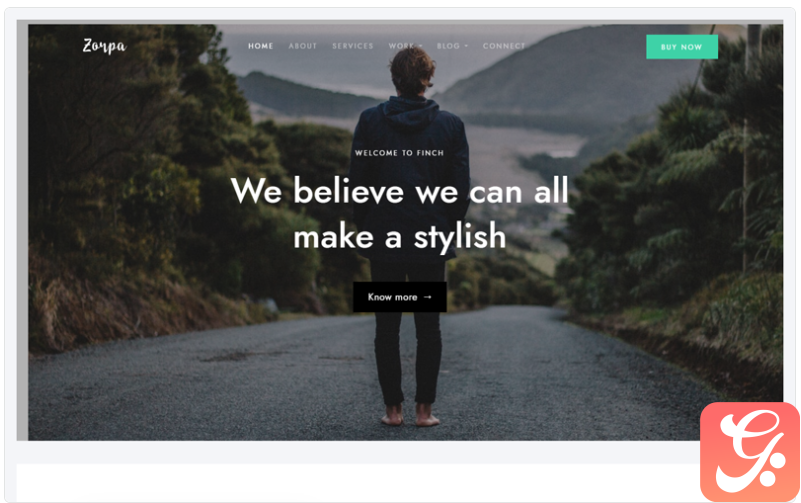Select the WELCOME TO FINCH subtitle

[399, 153]
